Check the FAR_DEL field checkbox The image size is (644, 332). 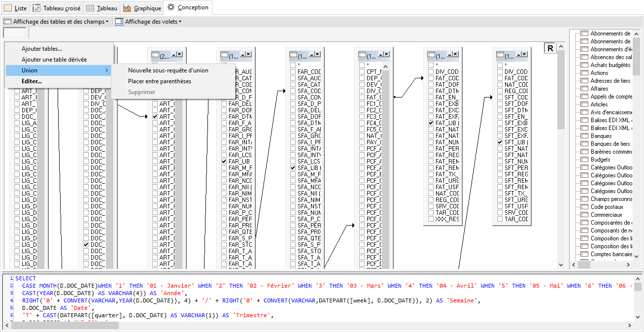click(x=224, y=103)
